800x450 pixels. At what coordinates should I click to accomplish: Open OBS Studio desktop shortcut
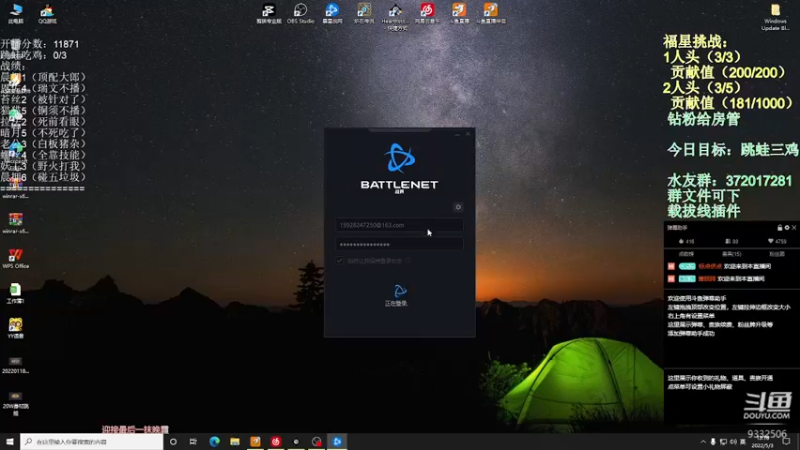point(301,13)
